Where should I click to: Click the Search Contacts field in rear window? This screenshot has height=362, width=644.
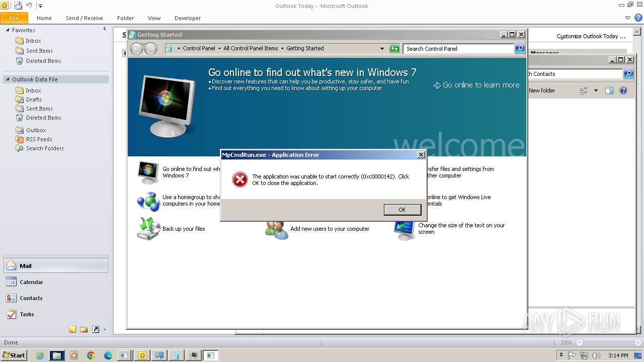pos(575,74)
